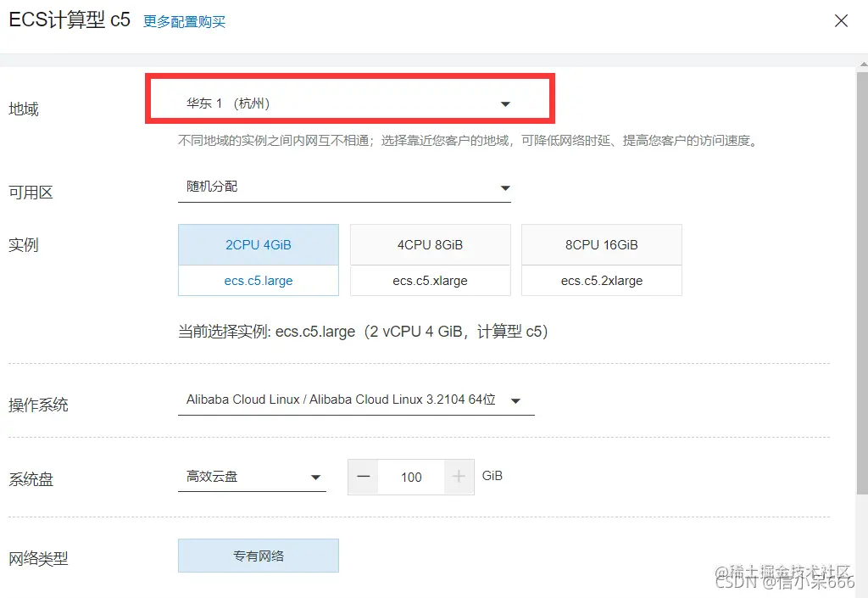The height and width of the screenshot is (598, 868).
Task: Increase system disk size with plus button
Action: [459, 477]
